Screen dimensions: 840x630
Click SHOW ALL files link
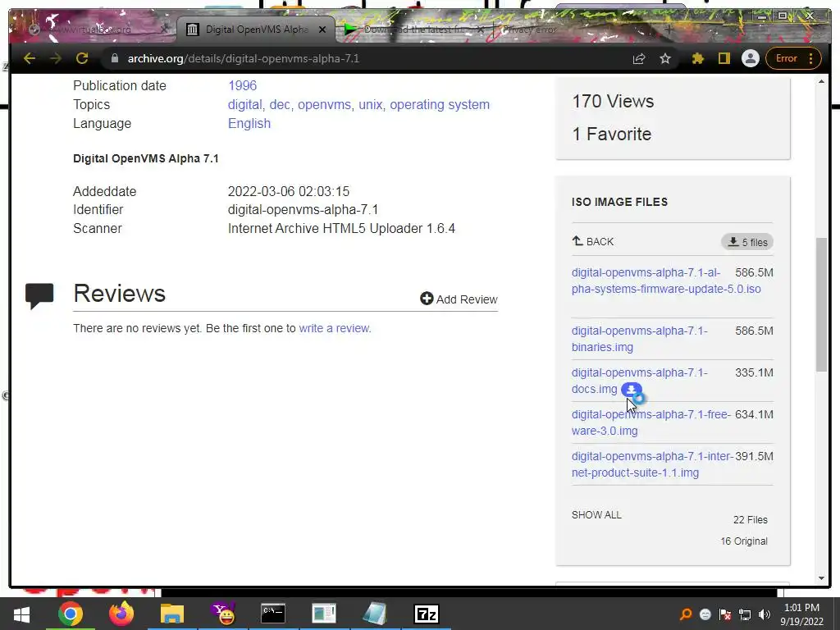(596, 515)
